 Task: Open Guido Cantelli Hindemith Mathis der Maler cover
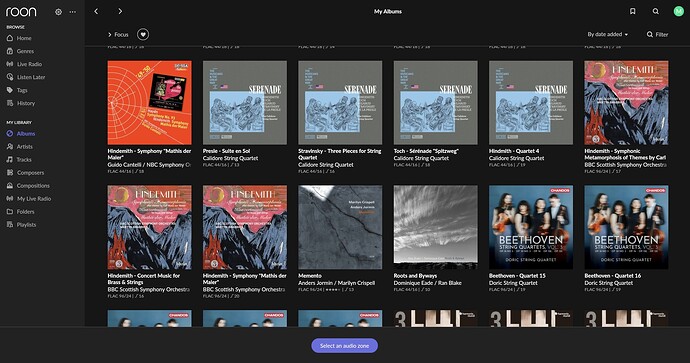click(150, 103)
